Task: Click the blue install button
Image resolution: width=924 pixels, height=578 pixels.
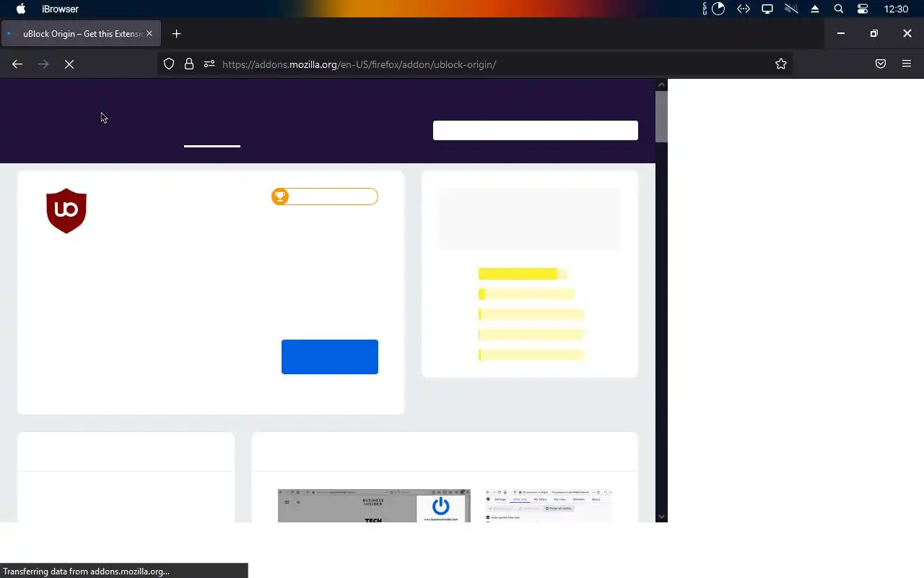Action: pyautogui.click(x=330, y=357)
